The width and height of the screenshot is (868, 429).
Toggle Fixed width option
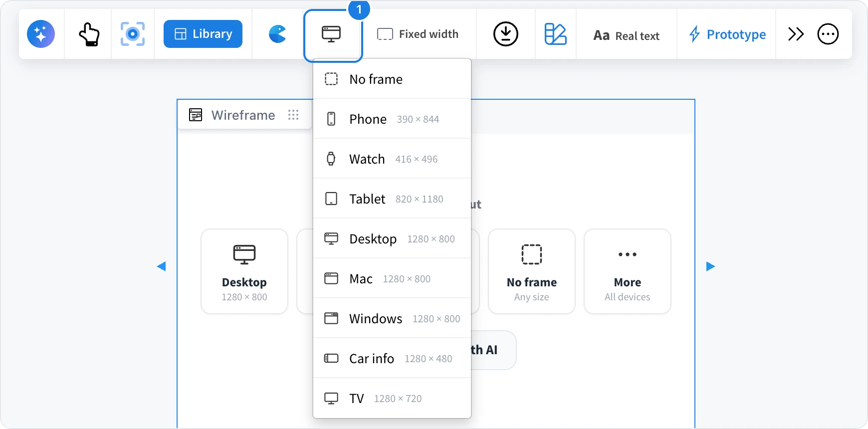pos(418,34)
